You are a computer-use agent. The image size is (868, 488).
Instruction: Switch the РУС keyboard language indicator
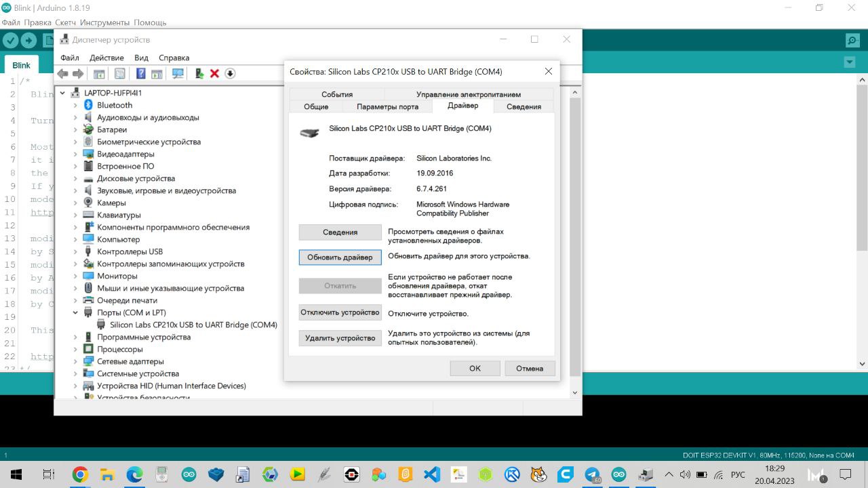point(738,474)
